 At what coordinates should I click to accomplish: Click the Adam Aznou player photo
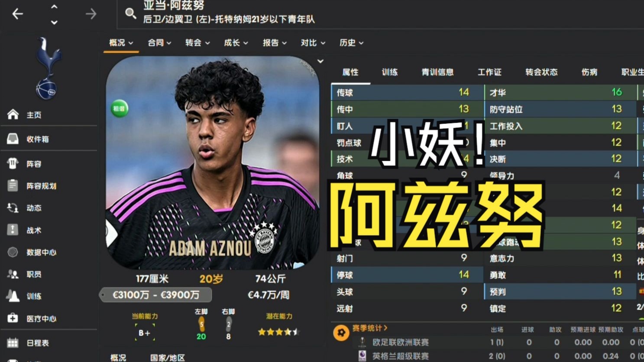[213, 163]
